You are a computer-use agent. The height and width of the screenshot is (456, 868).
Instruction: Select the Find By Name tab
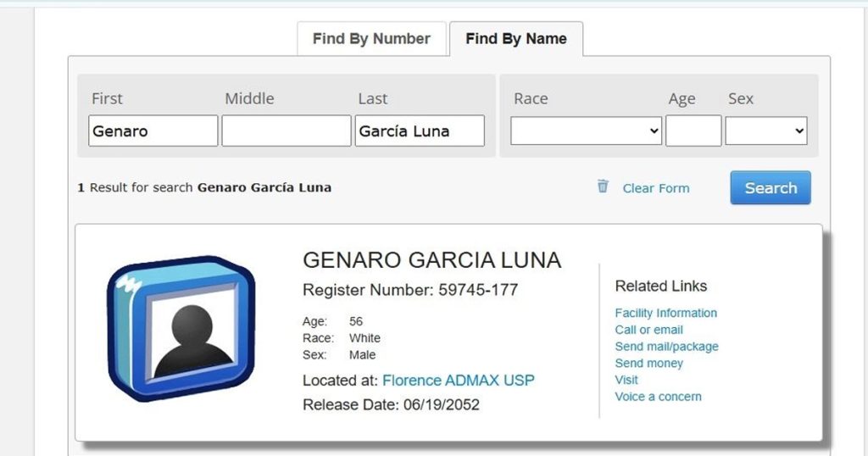(515, 39)
